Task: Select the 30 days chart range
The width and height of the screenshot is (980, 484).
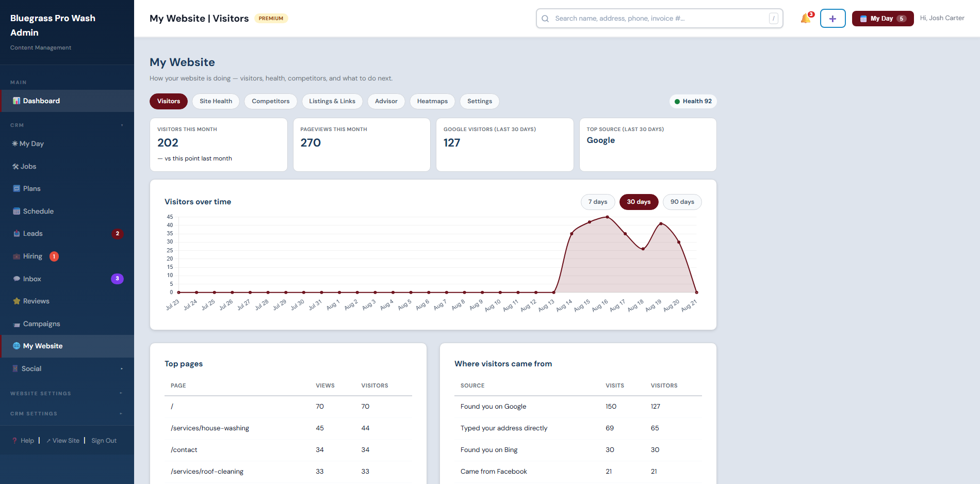Action: coord(639,202)
